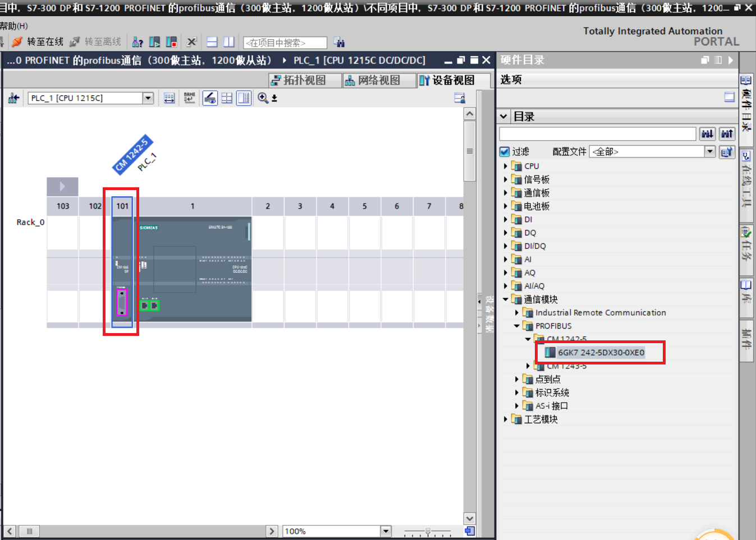756x540 pixels.
Task: Click the catalog profile settings icon
Action: click(727, 151)
